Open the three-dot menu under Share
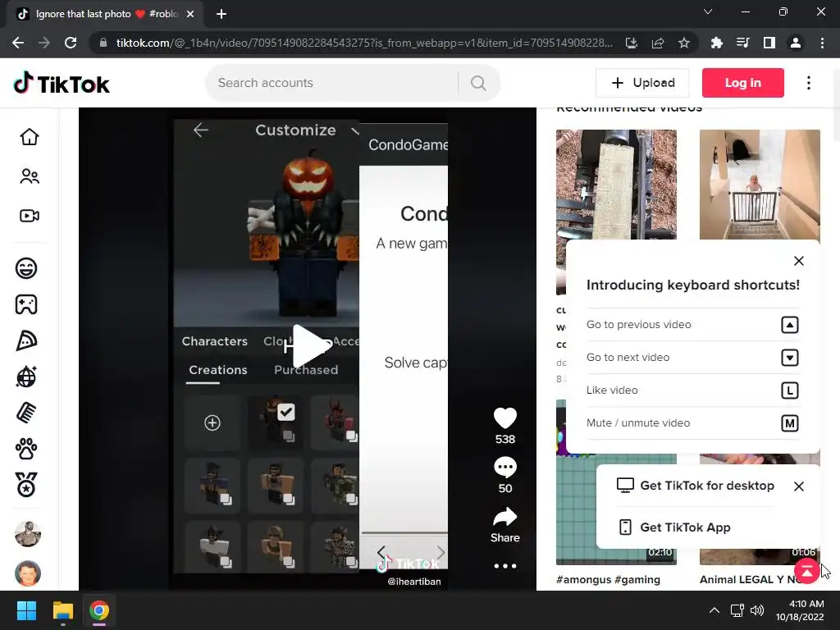Viewport: 840px width, 630px height. click(504, 566)
